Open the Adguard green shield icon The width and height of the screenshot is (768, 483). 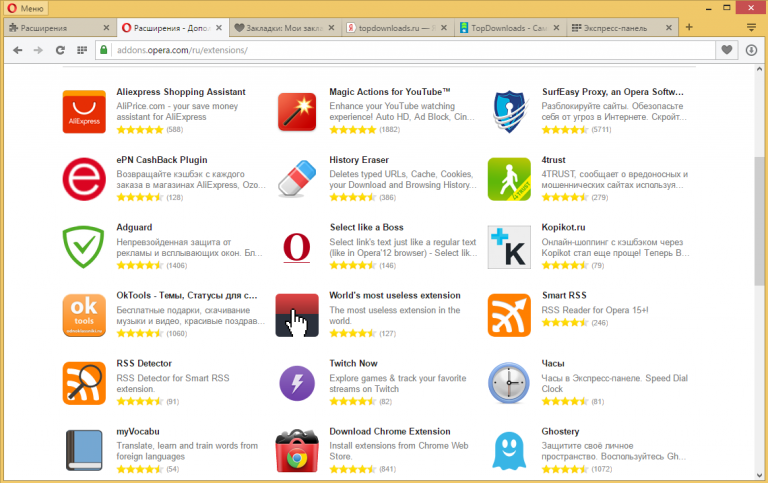click(84, 247)
